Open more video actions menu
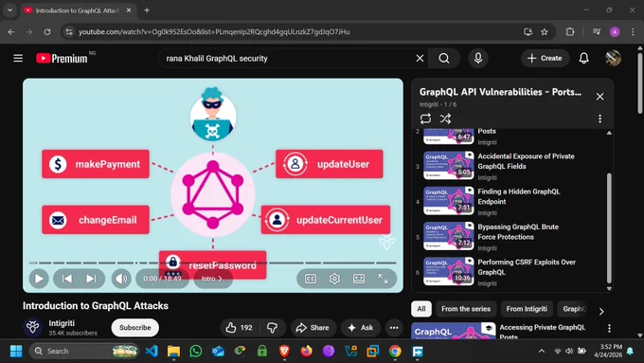This screenshot has height=363, width=644. click(394, 328)
